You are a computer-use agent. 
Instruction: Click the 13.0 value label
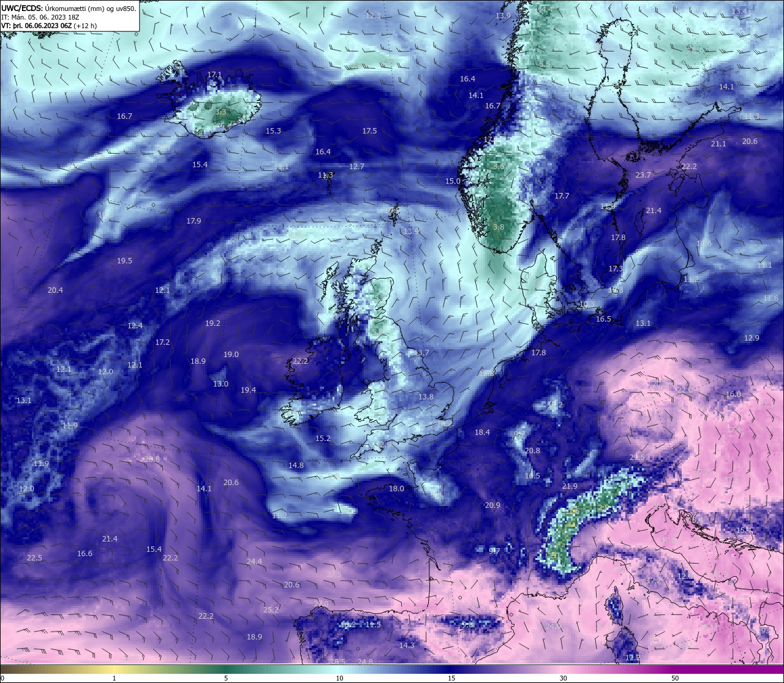pyautogui.click(x=221, y=384)
